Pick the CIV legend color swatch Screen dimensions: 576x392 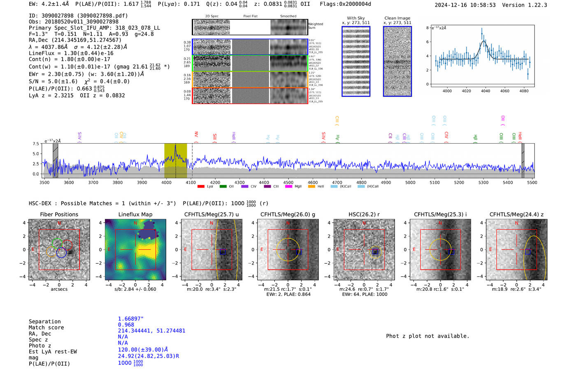245,186
